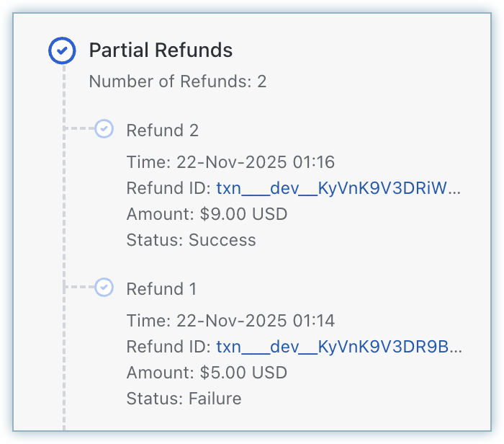Click the Refund ID label under Refund 2
The height and width of the screenshot is (444, 504).
coord(168,189)
